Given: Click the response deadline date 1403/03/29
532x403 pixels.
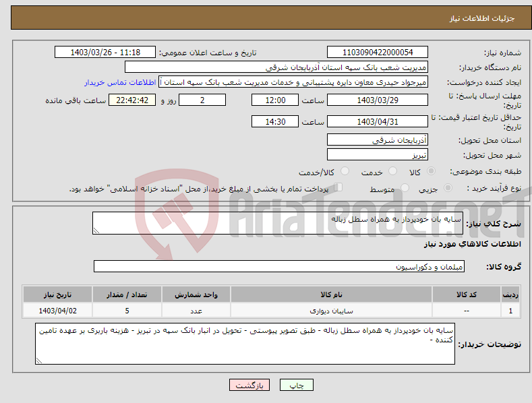Looking at the screenshot, I should [378, 100].
